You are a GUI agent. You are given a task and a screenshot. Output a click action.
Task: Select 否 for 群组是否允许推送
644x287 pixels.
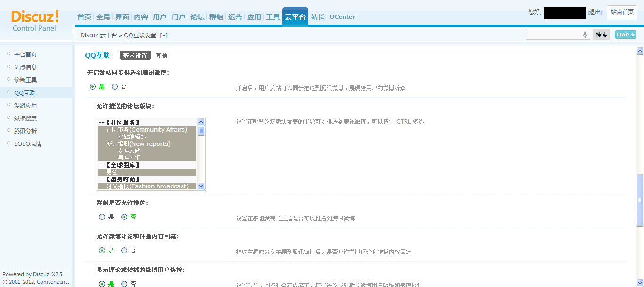point(124,217)
